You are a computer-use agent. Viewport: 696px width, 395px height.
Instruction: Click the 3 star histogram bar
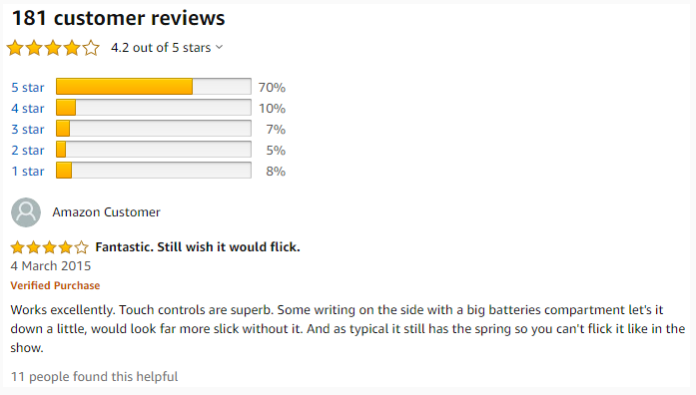pyautogui.click(x=154, y=128)
